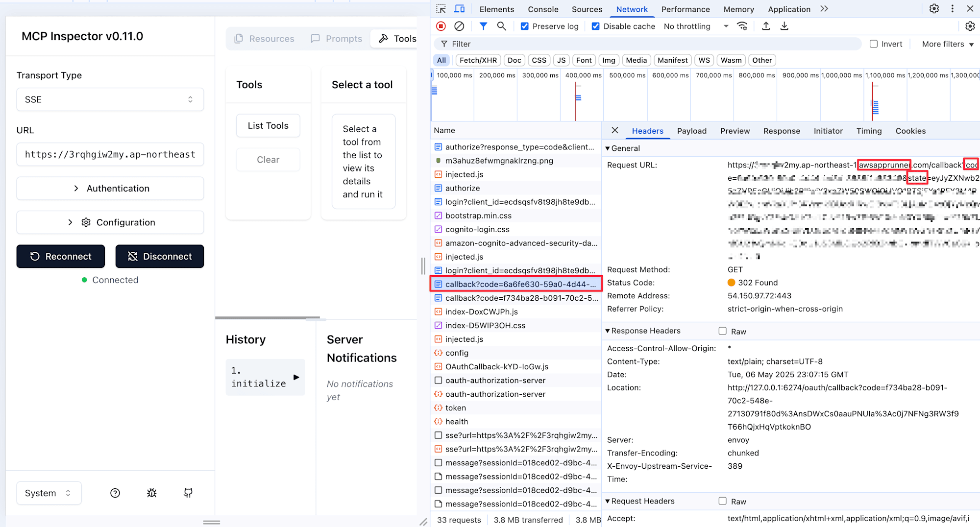
Task: Open MCP Inspector help icon
Action: click(115, 493)
